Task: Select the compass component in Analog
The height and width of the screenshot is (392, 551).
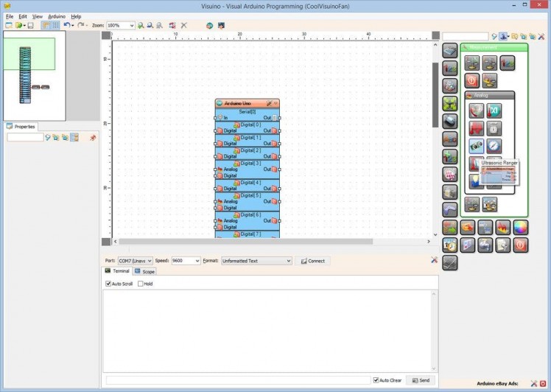Action: 494,145
